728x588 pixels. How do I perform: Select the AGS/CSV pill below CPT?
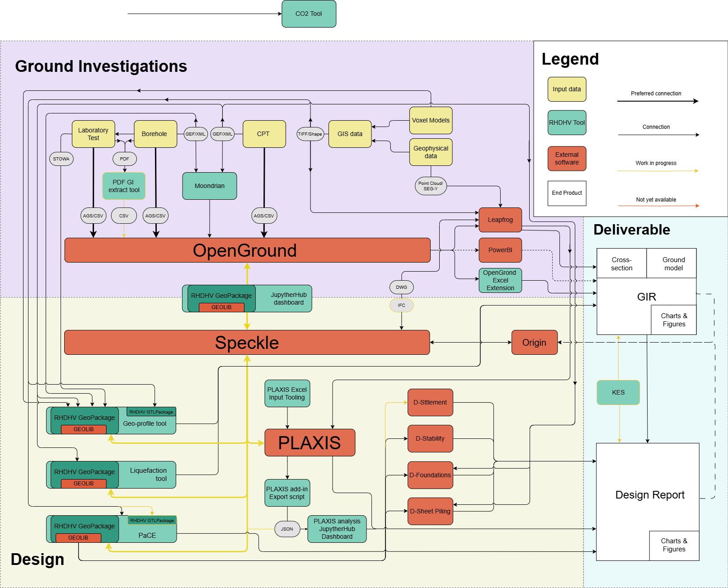tap(264, 216)
